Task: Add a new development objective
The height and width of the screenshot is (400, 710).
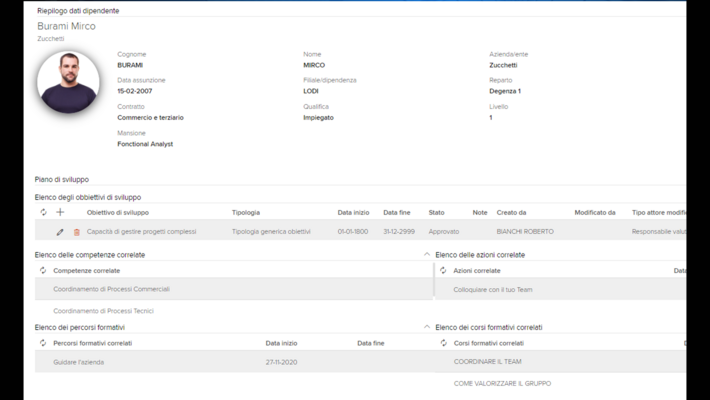Action: coord(60,212)
